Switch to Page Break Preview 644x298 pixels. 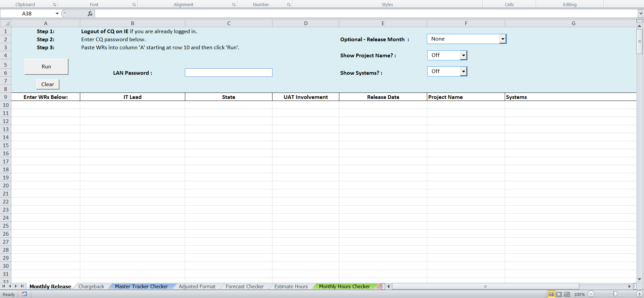point(567,294)
